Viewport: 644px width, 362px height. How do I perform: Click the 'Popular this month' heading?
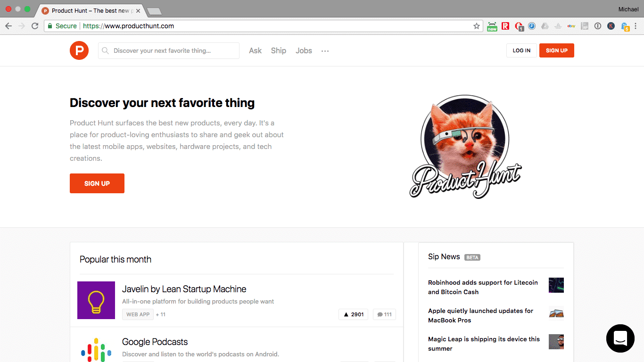(116, 259)
